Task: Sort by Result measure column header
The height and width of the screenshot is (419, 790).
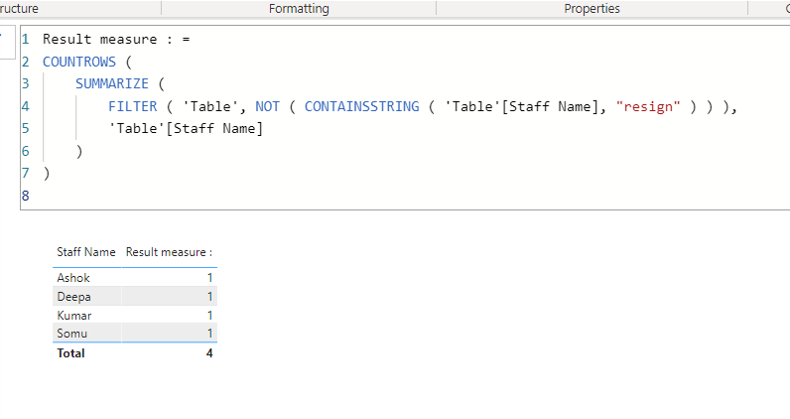Action: click(169, 252)
